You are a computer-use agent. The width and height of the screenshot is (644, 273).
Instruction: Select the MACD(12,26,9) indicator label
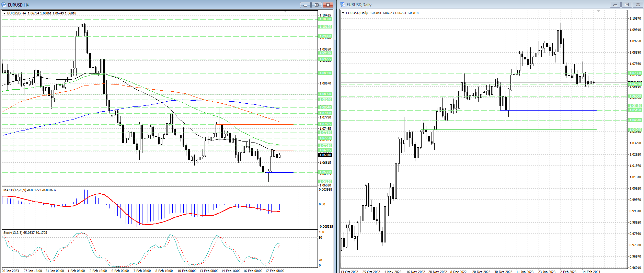[x=30, y=190]
